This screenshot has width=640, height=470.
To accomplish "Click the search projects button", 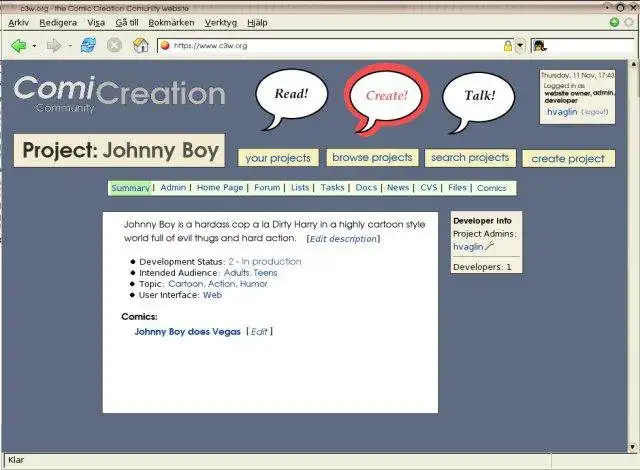I will [x=470, y=157].
